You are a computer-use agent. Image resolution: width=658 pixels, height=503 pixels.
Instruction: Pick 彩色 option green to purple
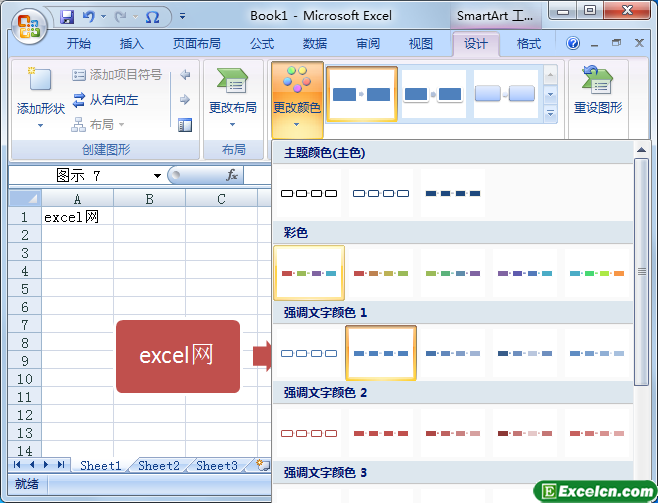tap(452, 273)
